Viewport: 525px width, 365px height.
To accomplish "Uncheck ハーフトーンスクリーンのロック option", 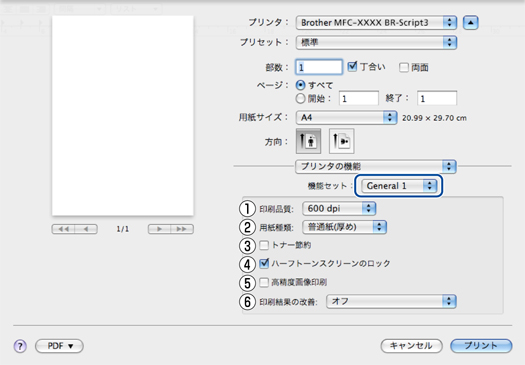I will pyautogui.click(x=264, y=264).
